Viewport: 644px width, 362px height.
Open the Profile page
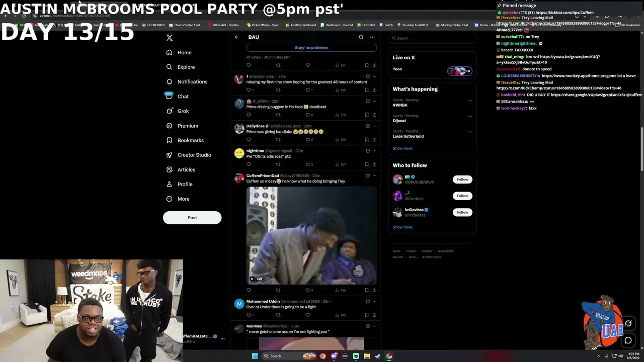(x=180, y=184)
